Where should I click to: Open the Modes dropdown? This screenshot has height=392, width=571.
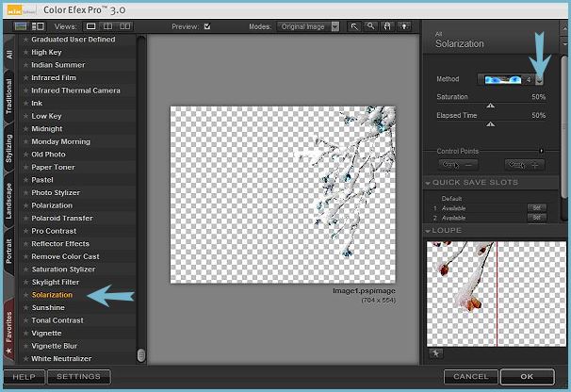pos(312,27)
